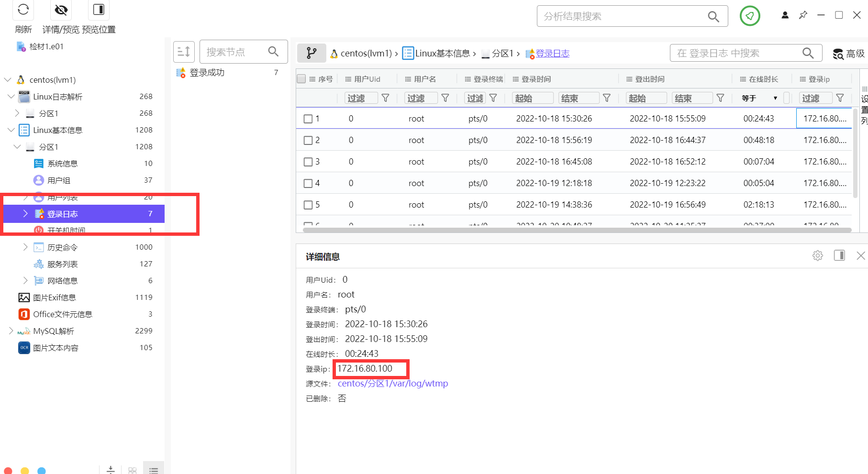This screenshot has width=868, height=474.
Task: Click magnifier in 搜索节点 box
Action: coord(273,51)
